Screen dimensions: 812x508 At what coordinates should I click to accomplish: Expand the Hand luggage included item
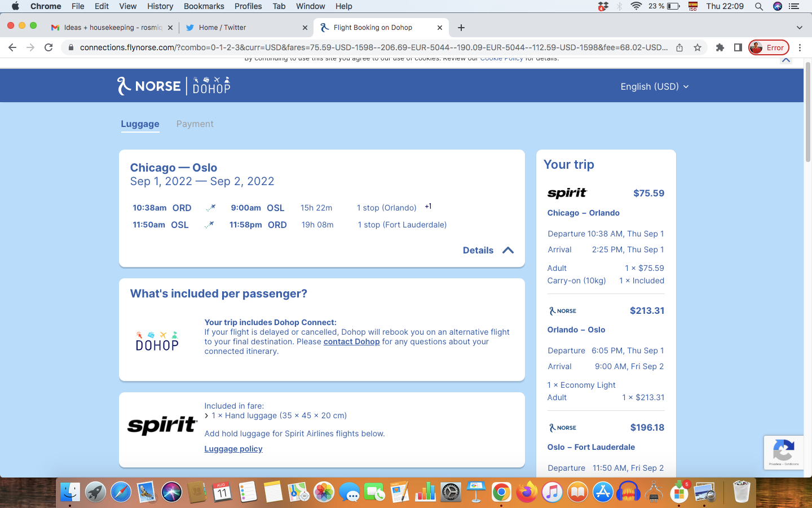pos(207,415)
